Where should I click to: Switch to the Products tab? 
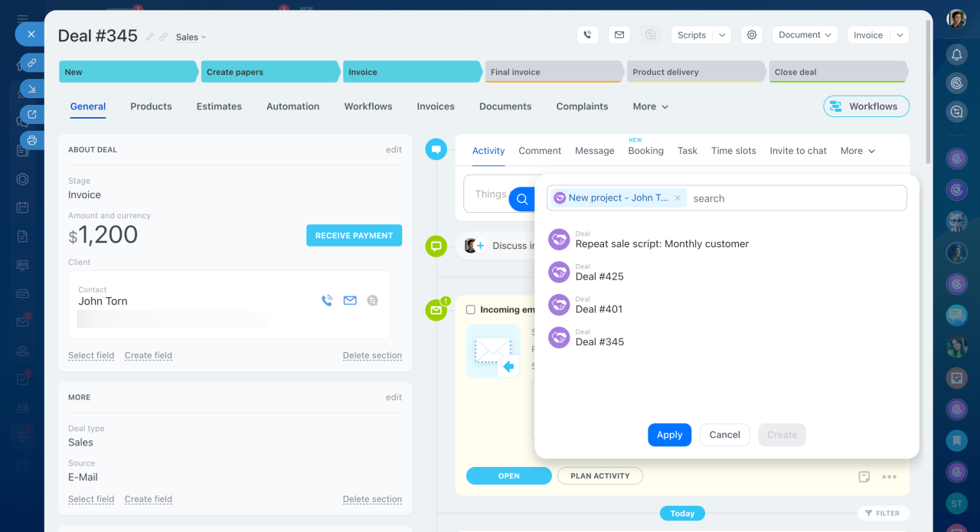(x=151, y=106)
